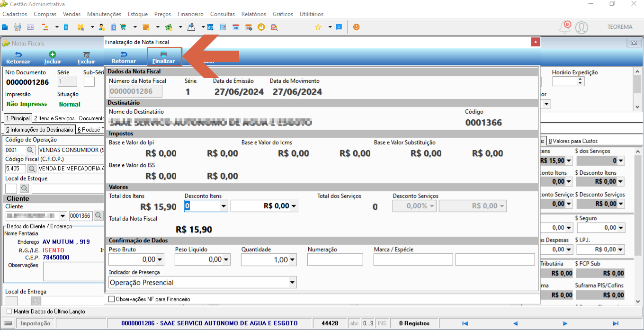Screen dimensions: 644x330
Task: Click the blue calendar grid toolbar icon
Action: [x=210, y=27]
